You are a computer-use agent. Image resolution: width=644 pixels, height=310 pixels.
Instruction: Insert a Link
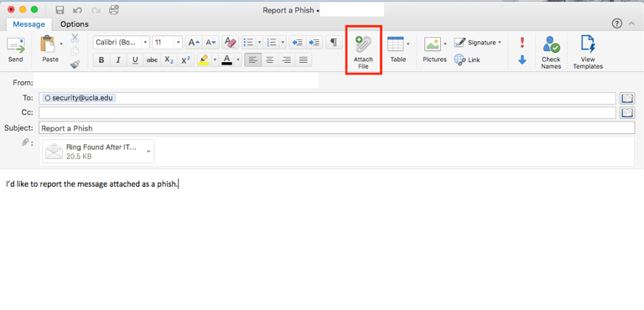pyautogui.click(x=467, y=60)
